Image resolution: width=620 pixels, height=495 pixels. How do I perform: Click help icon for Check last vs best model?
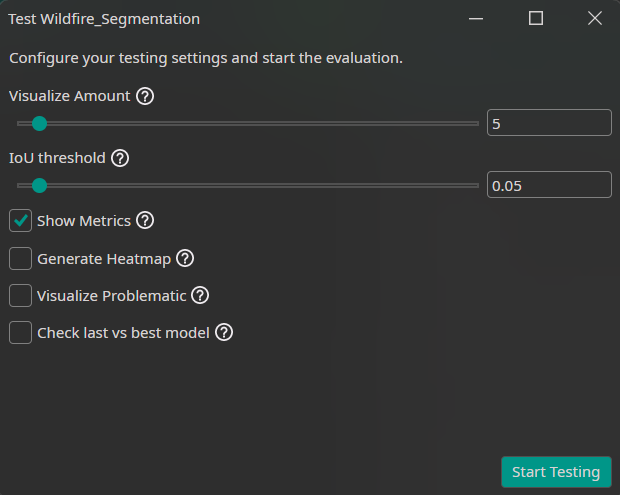(x=224, y=333)
